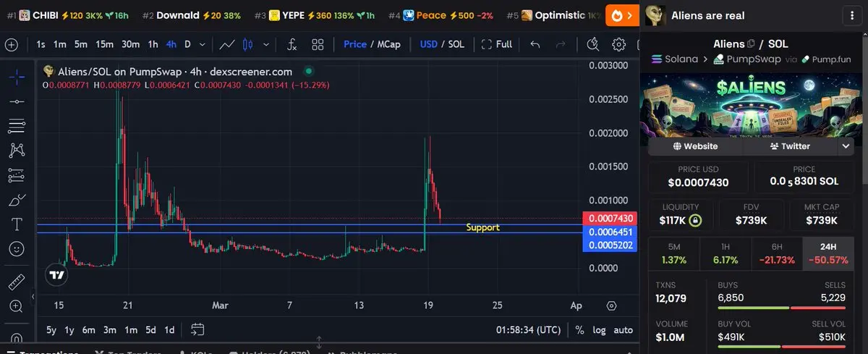Screen dimensions: 868x354
Task: Show the 24H price change tab
Action: 829,253
